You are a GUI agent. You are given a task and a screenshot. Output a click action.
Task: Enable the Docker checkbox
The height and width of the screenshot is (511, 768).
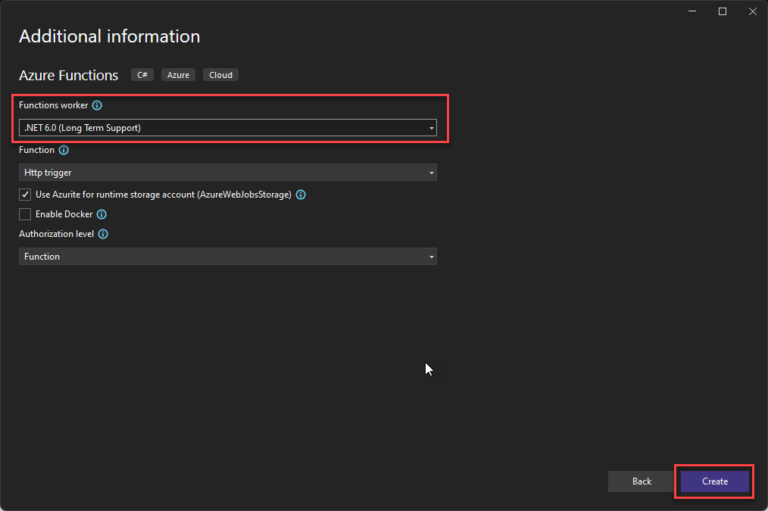tap(25, 214)
